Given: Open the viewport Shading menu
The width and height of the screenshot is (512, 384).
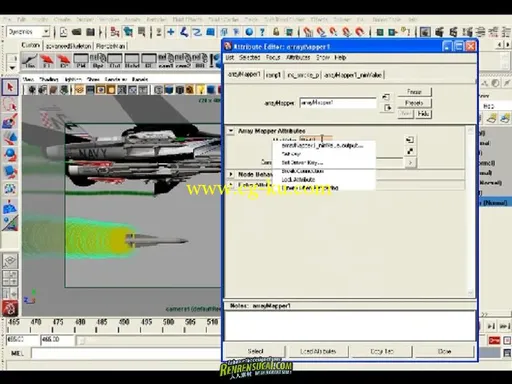Looking at the screenshot, I should pyautogui.click(x=49, y=79).
